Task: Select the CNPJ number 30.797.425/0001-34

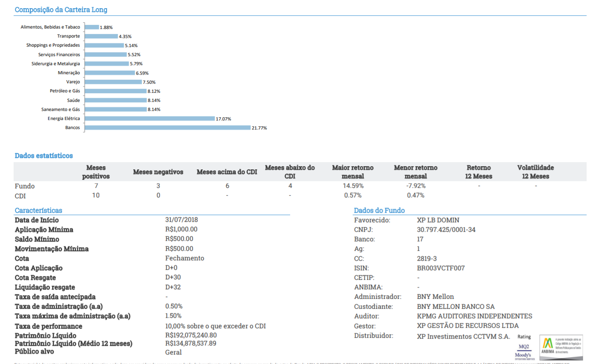Action: coord(446,230)
